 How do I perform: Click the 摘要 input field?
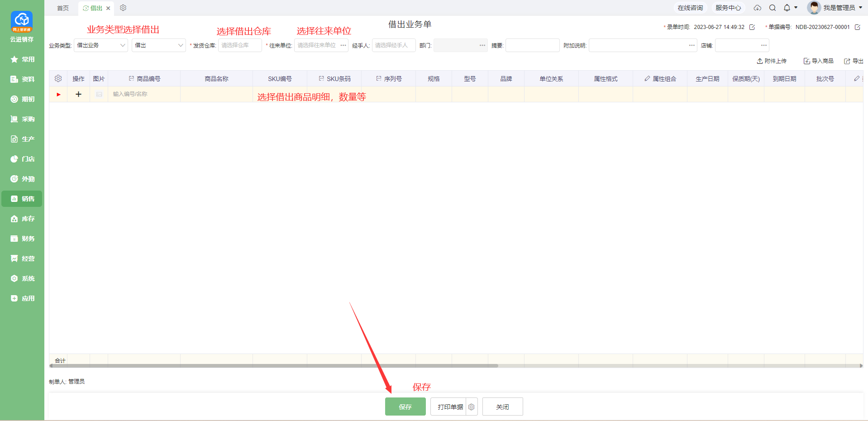(533, 45)
